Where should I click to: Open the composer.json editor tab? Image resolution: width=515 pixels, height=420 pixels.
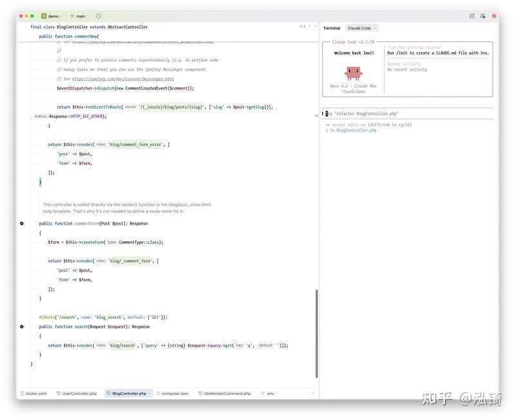click(x=173, y=394)
